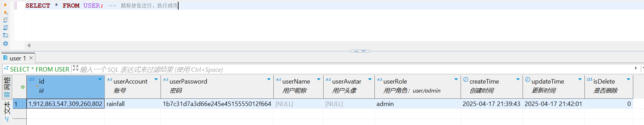Open the explain execution plan icon

tap(6, 28)
